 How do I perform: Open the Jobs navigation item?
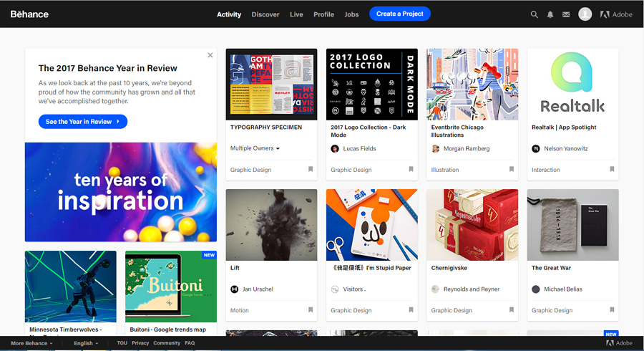point(351,14)
